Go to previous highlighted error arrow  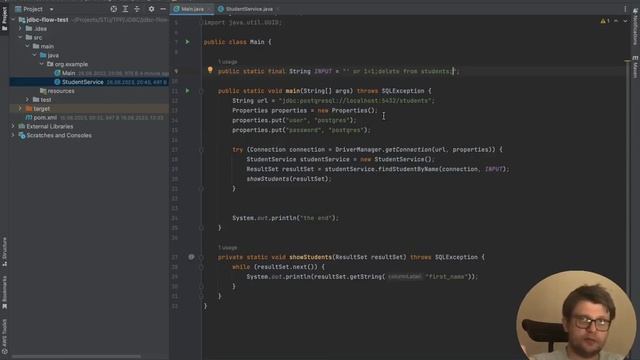(x=616, y=21)
